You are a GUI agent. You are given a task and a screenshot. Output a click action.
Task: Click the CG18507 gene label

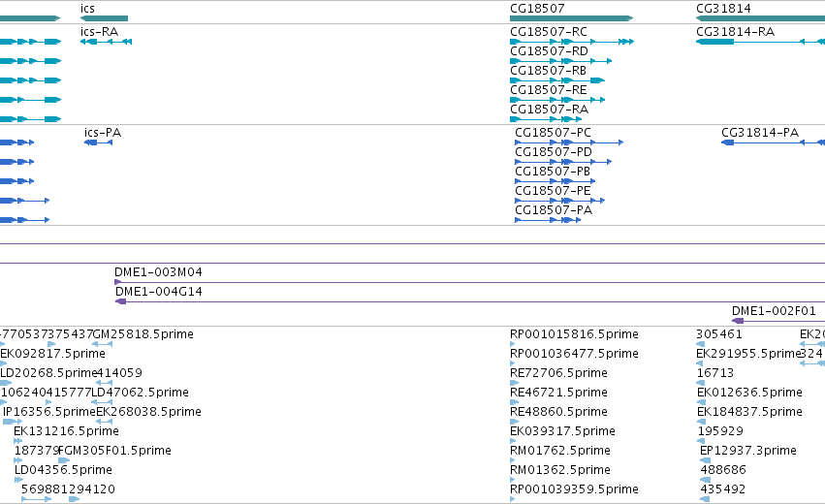537,9
